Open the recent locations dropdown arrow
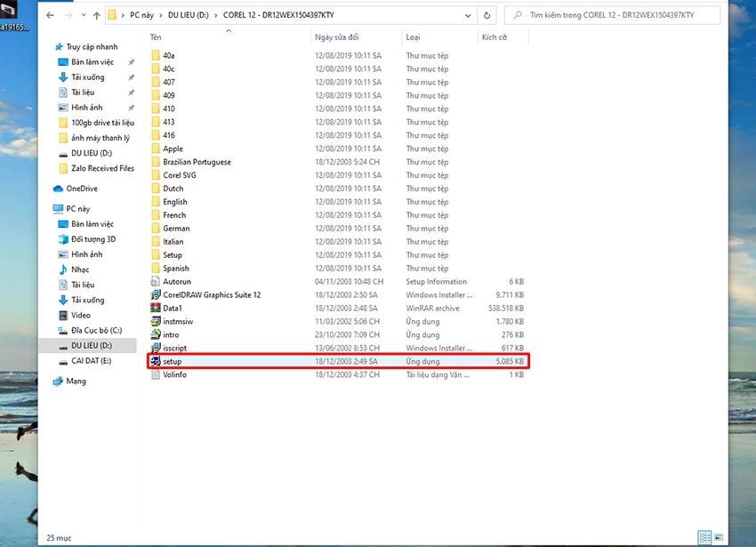 click(84, 15)
